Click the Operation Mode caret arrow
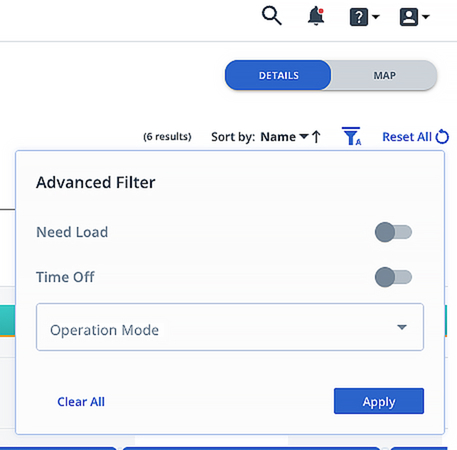Image resolution: width=457 pixels, height=450 pixels. [402, 327]
